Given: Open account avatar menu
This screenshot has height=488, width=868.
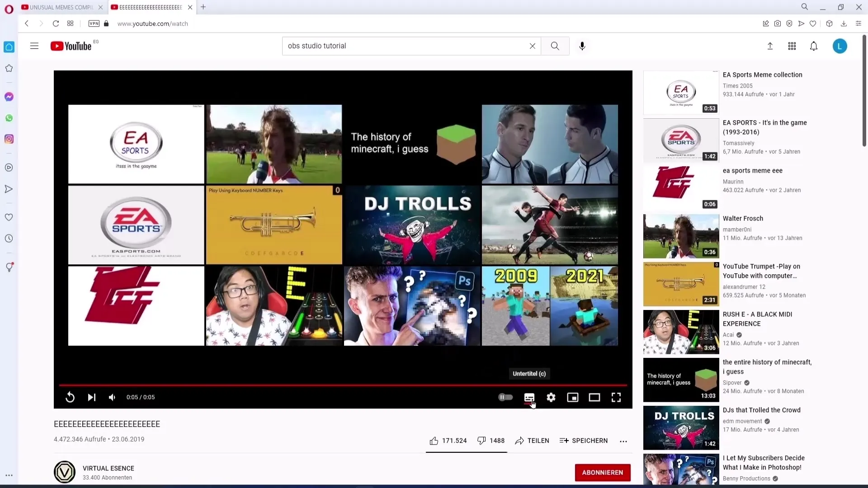Looking at the screenshot, I should point(840,46).
